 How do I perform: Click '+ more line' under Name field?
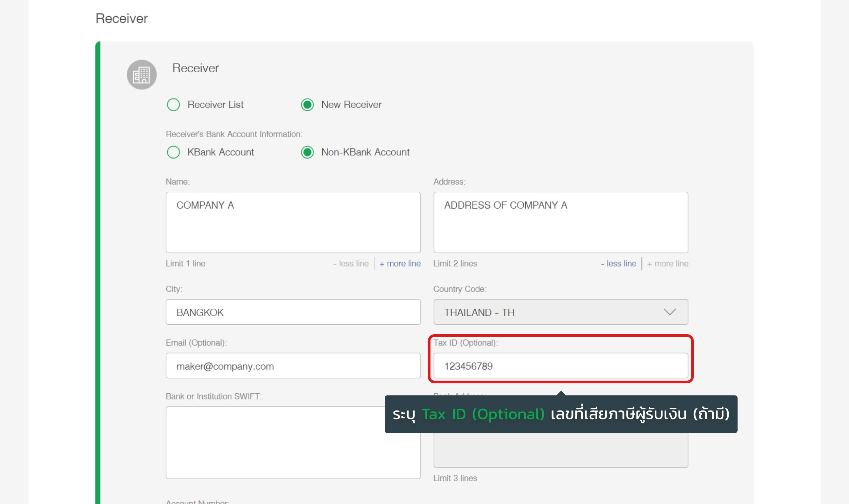[x=400, y=264]
